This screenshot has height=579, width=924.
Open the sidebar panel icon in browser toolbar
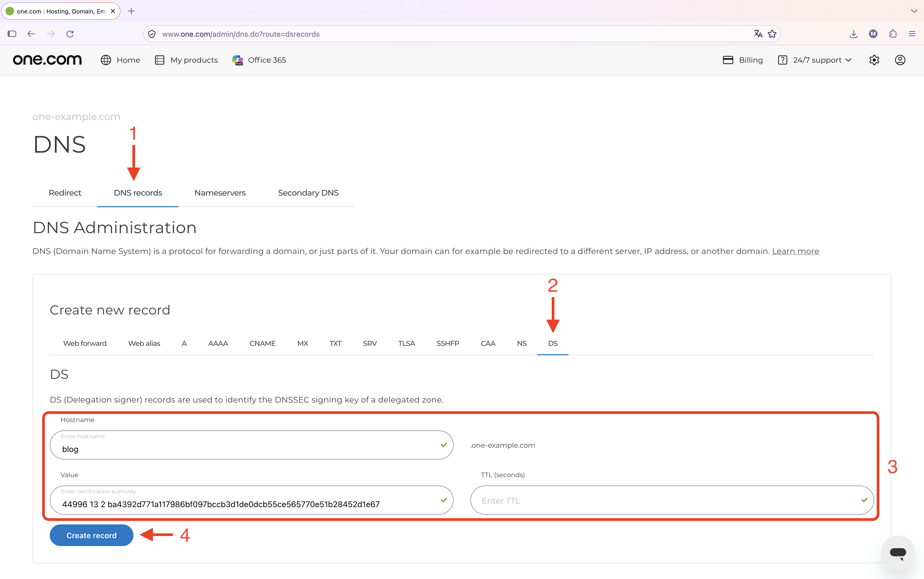[x=12, y=34]
